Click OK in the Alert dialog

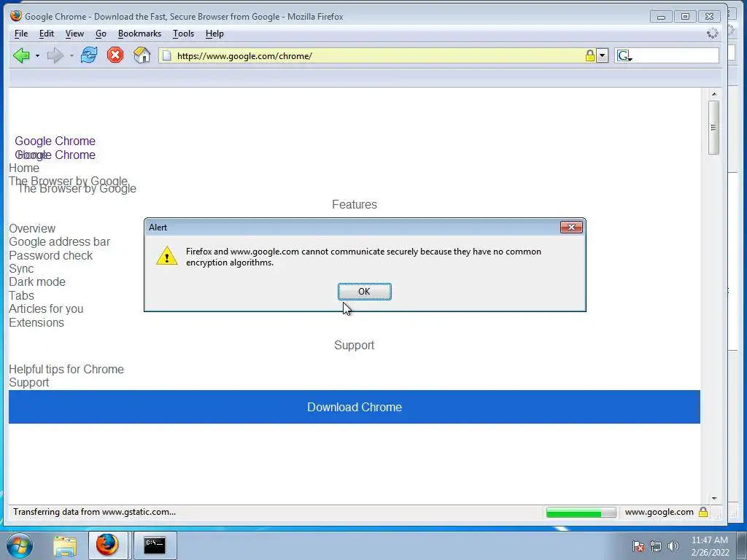coord(365,292)
